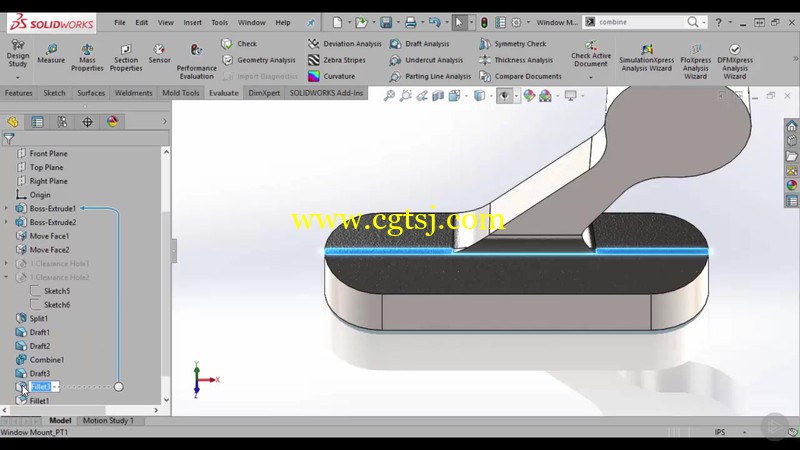Image resolution: width=800 pixels, height=450 pixels.
Task: Run the Check tool
Action: tap(239, 44)
